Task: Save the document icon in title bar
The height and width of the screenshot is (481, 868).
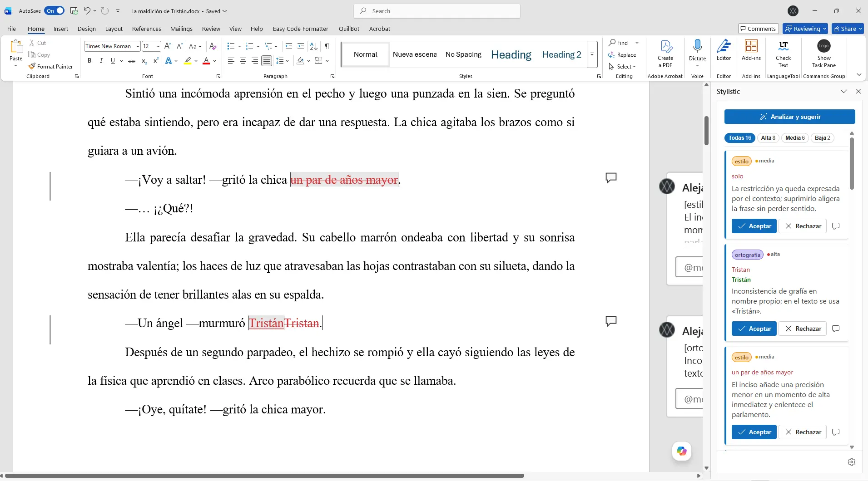Action: [74, 11]
